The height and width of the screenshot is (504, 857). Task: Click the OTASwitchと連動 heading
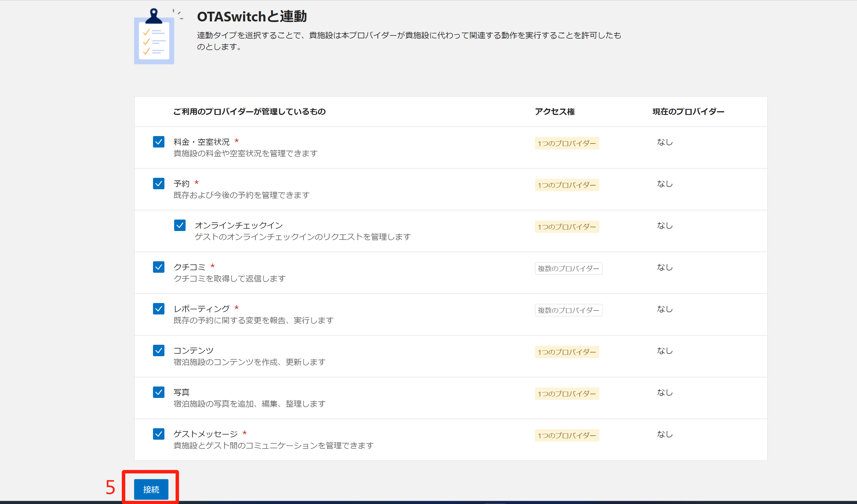(x=252, y=16)
